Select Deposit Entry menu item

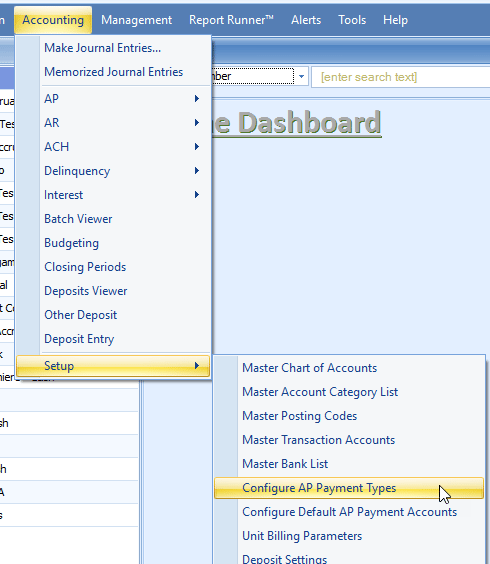tap(113, 339)
